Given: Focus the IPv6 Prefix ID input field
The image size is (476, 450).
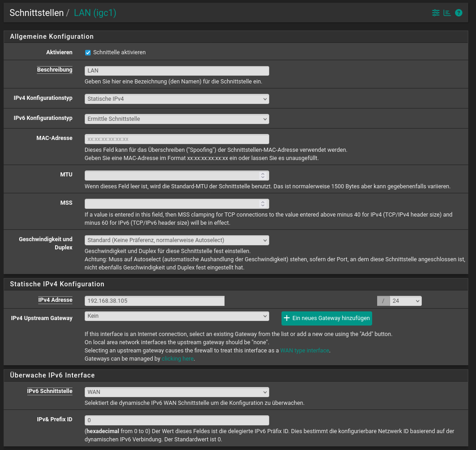Looking at the screenshot, I should coord(177,420).
